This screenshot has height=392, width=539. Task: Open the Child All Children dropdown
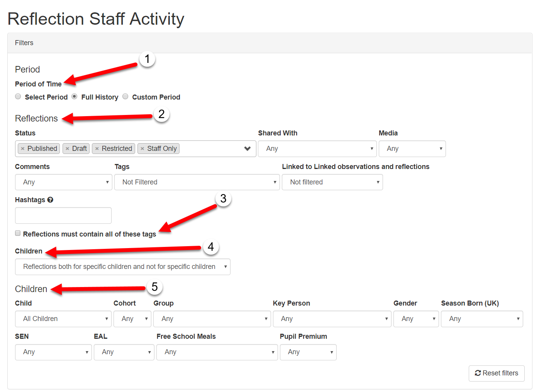pos(63,319)
